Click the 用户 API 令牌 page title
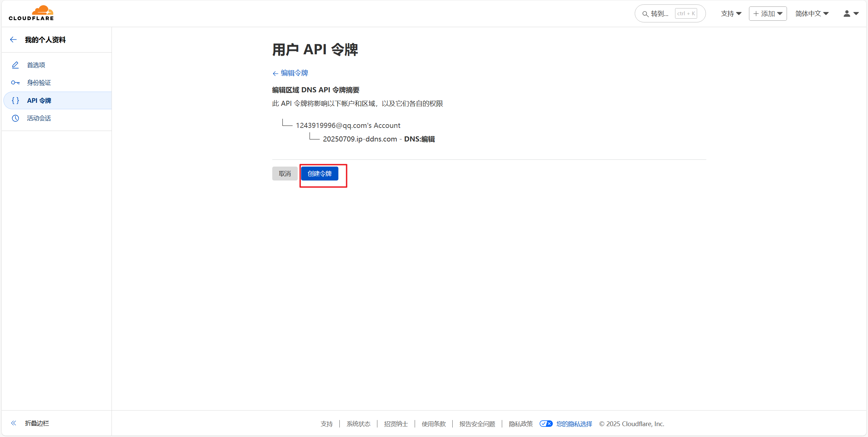868x437 pixels. pos(315,50)
